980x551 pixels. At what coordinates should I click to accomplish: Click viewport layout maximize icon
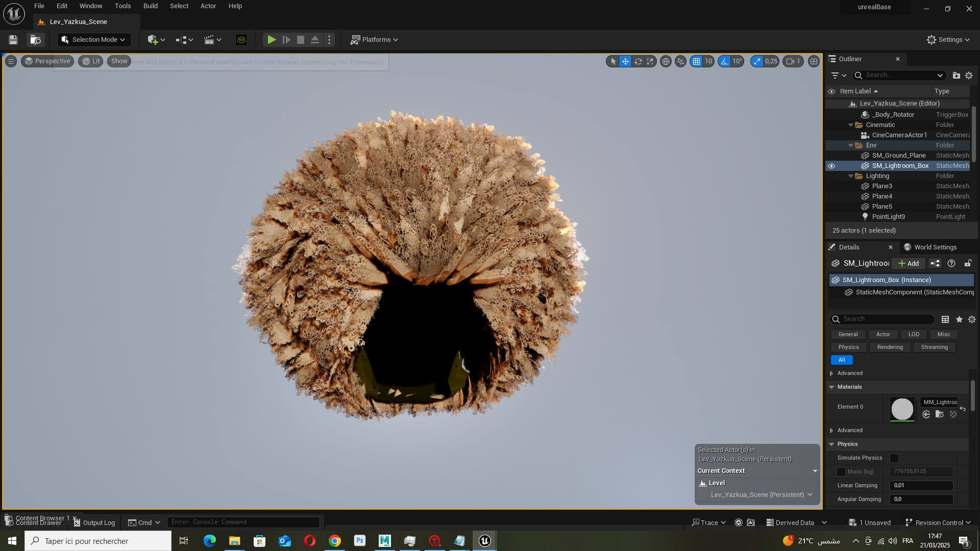point(814,61)
